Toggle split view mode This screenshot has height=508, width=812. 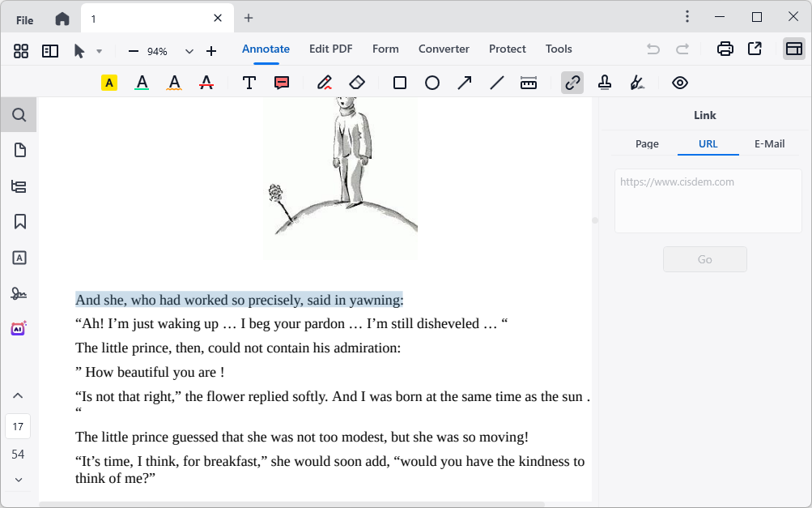point(49,50)
